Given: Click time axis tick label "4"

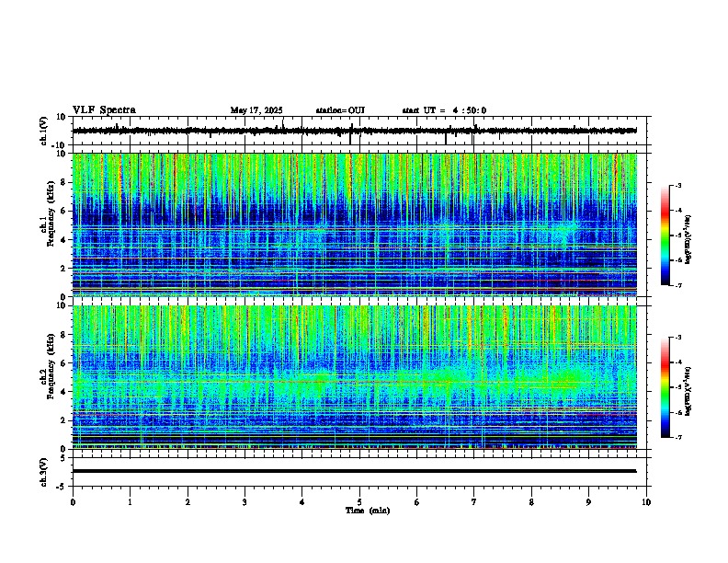Looking at the screenshot, I should [302, 502].
